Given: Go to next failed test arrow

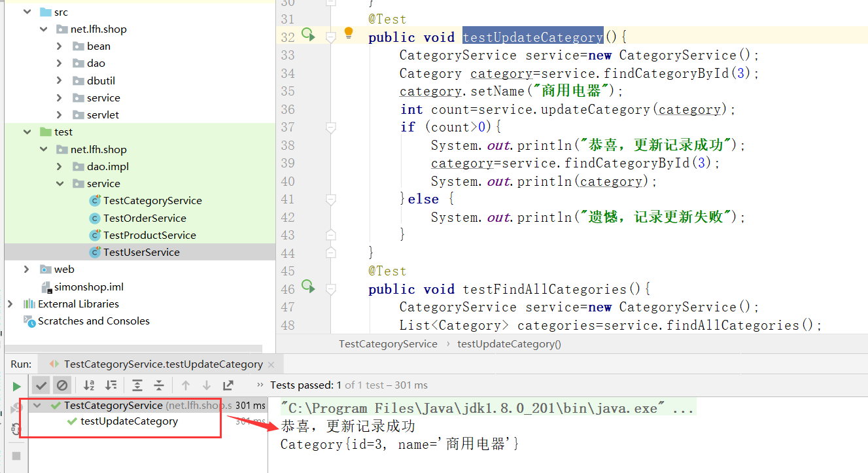Looking at the screenshot, I should coord(207,386).
